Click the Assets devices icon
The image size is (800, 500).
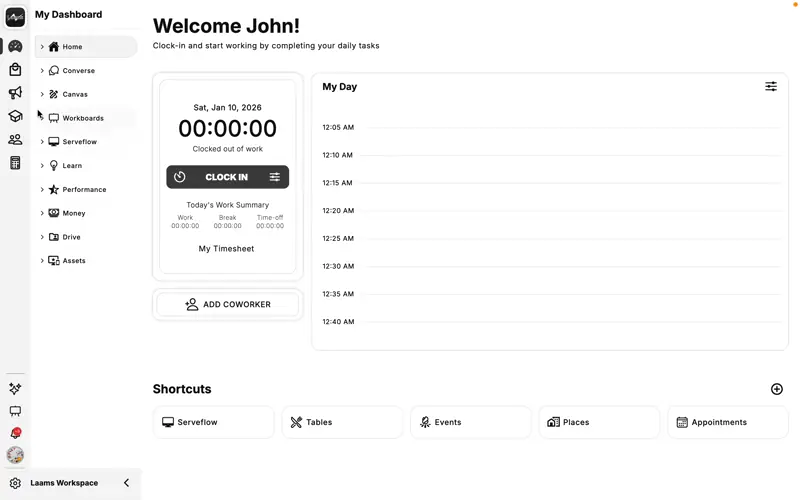pyautogui.click(x=54, y=261)
